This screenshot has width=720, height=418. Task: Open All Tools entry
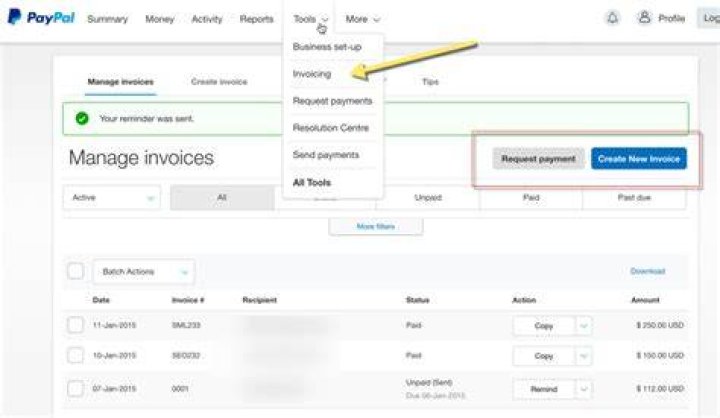tap(312, 182)
